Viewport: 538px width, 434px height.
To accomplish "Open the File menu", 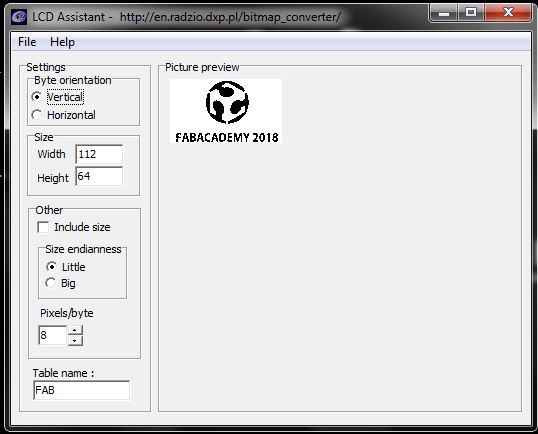I will pyautogui.click(x=27, y=42).
